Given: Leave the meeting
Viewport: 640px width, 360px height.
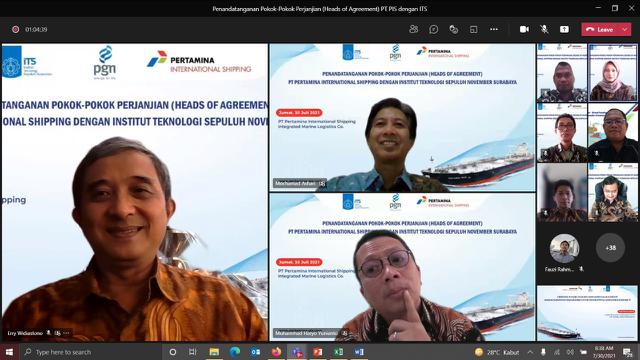Looking at the screenshot, I should pos(600,29).
